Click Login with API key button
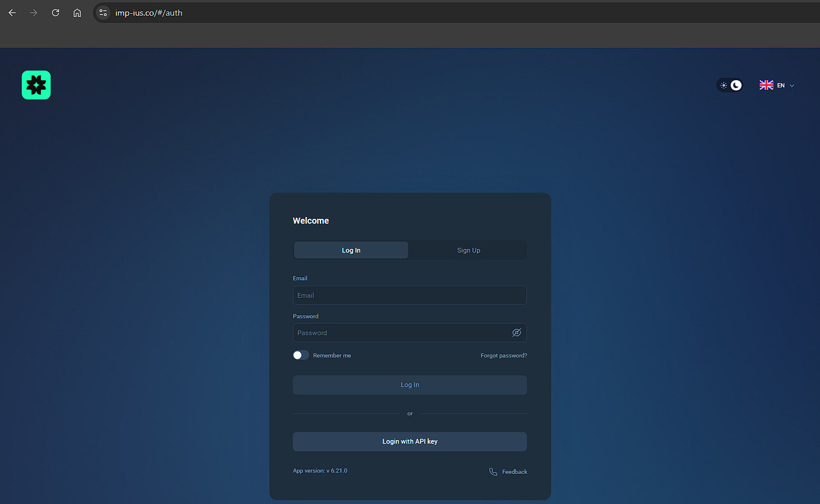The height and width of the screenshot is (504, 820). (x=410, y=441)
